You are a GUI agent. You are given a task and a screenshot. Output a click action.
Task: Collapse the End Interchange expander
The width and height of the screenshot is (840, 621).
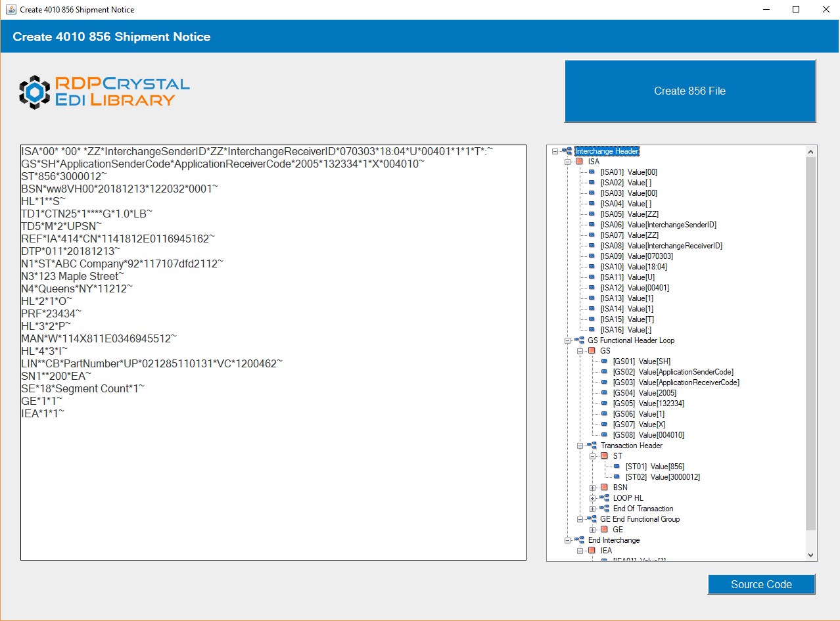568,540
